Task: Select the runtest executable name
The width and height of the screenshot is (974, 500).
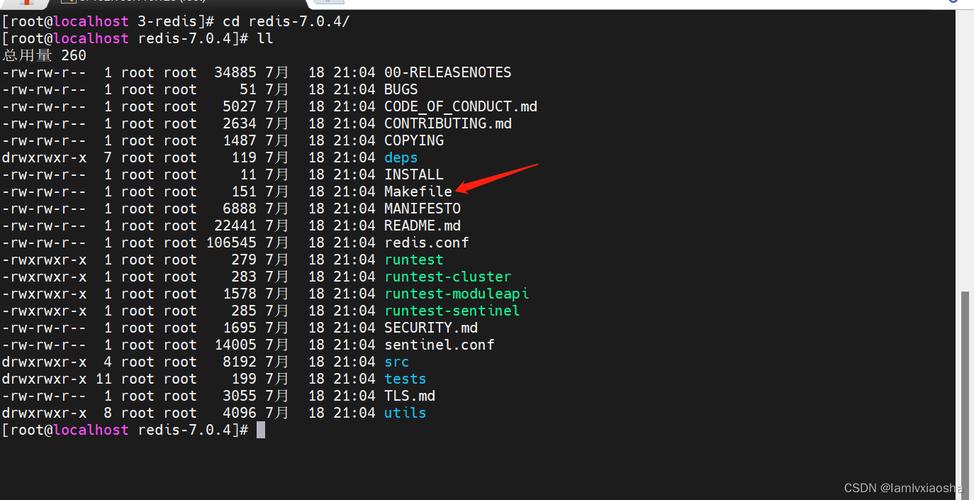Action: [414, 260]
